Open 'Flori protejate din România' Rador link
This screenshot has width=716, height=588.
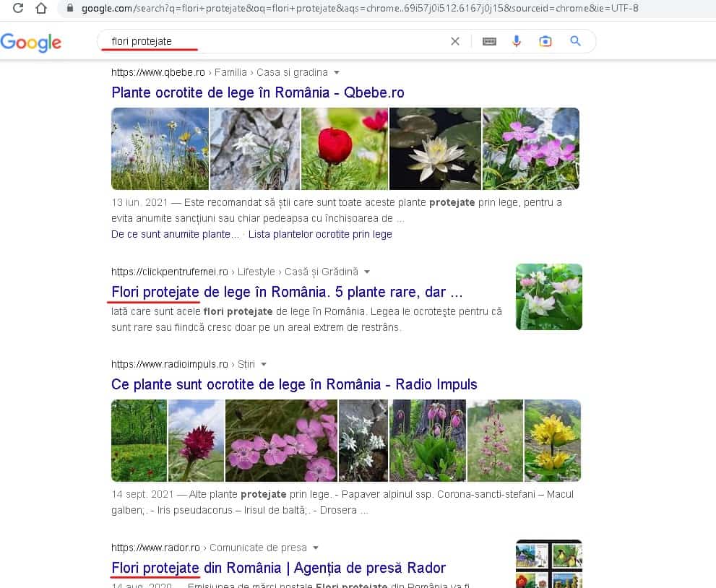[x=278, y=568]
